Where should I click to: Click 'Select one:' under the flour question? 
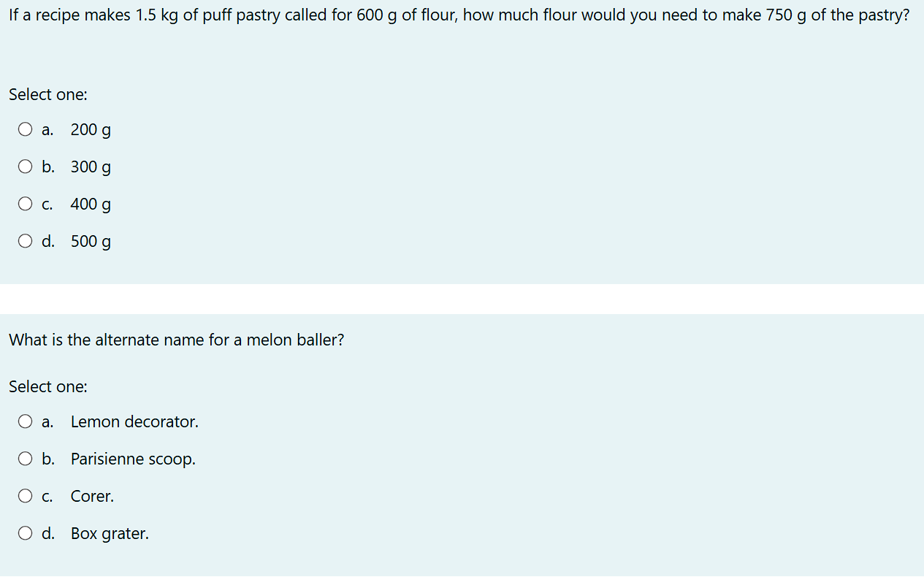point(48,95)
